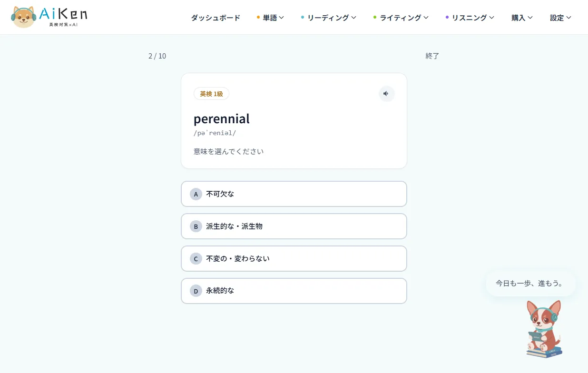Open the リスニング menu

(x=470, y=18)
